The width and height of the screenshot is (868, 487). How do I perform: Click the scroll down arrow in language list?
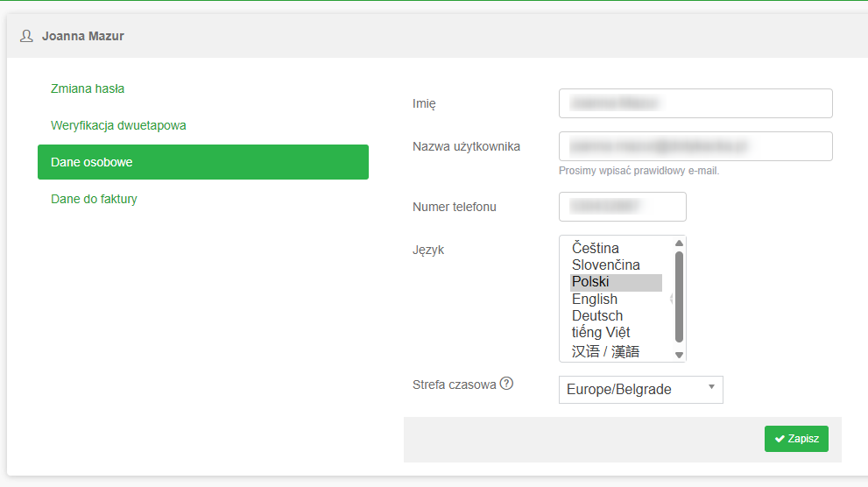tap(679, 355)
